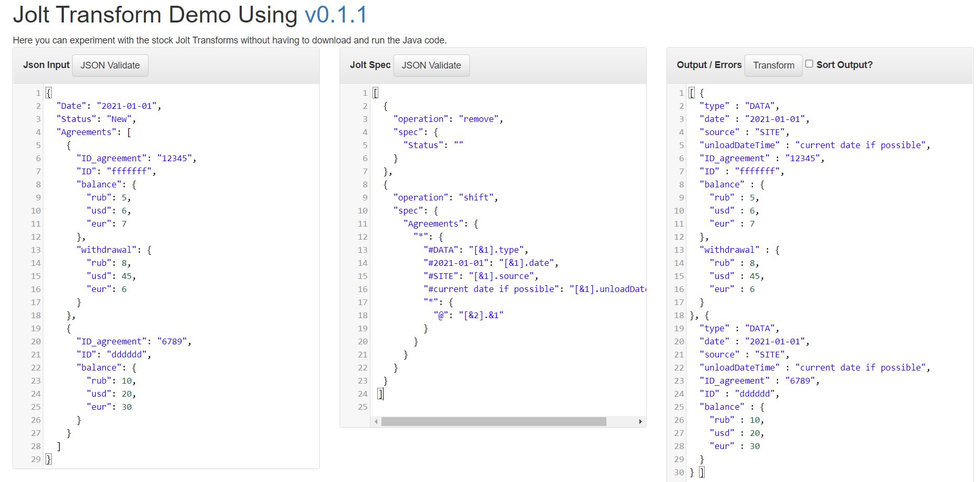Click "operation": "remove" in Jolt Spec
Image resolution: width=980 pixels, height=482 pixels.
[x=448, y=119]
